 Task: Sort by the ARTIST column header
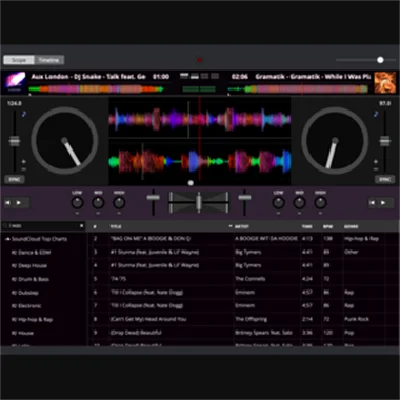click(242, 226)
